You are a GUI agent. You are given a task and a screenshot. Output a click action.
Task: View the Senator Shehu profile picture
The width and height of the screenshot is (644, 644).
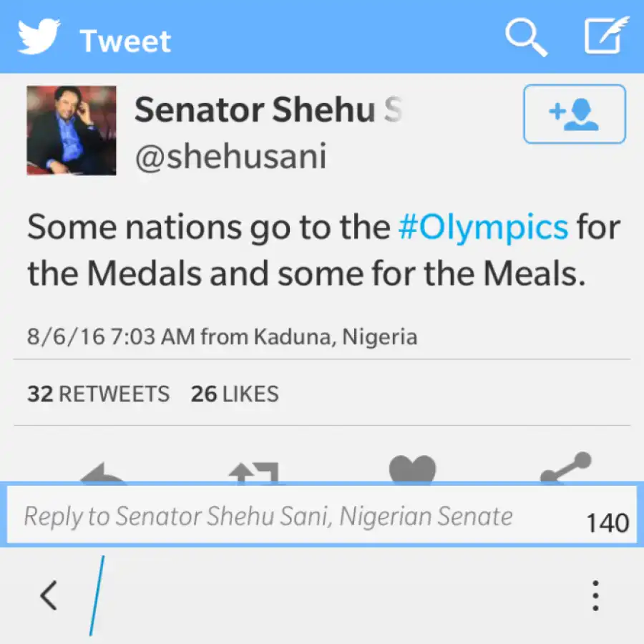[x=72, y=130]
